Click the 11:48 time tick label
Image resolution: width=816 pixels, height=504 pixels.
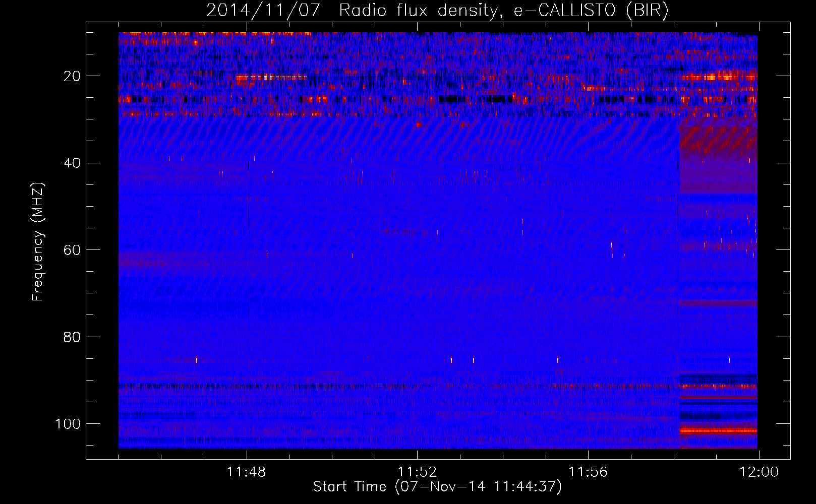pos(247,472)
